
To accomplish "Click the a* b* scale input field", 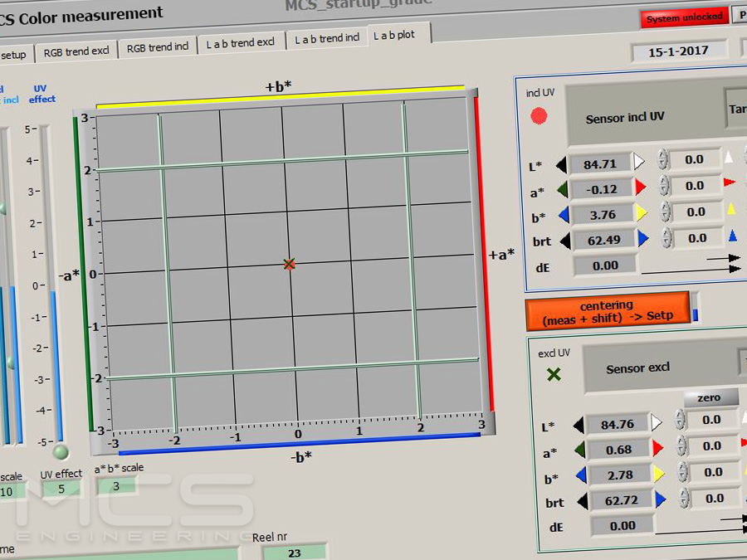I will click(x=115, y=486).
